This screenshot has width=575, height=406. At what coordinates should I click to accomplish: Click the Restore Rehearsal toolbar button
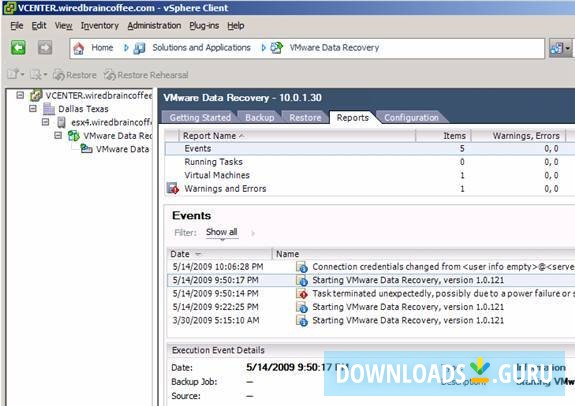pyautogui.click(x=146, y=75)
